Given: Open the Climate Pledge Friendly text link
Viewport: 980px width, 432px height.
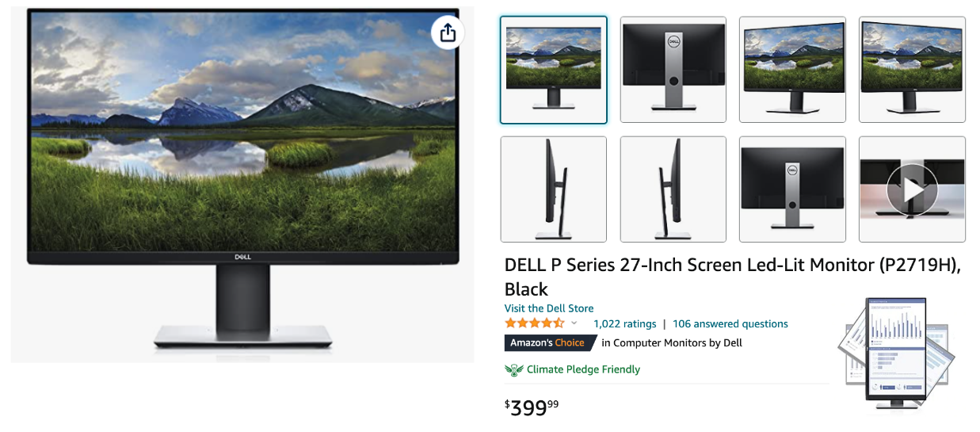Looking at the screenshot, I should click(583, 369).
